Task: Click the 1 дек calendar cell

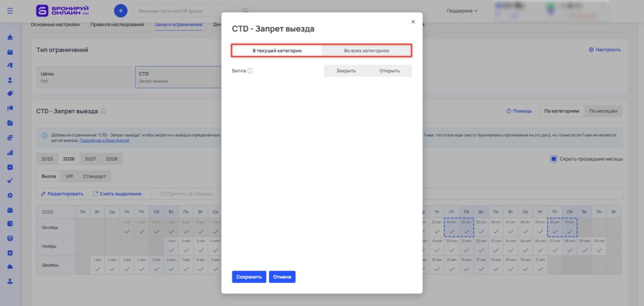Action: [97, 265]
